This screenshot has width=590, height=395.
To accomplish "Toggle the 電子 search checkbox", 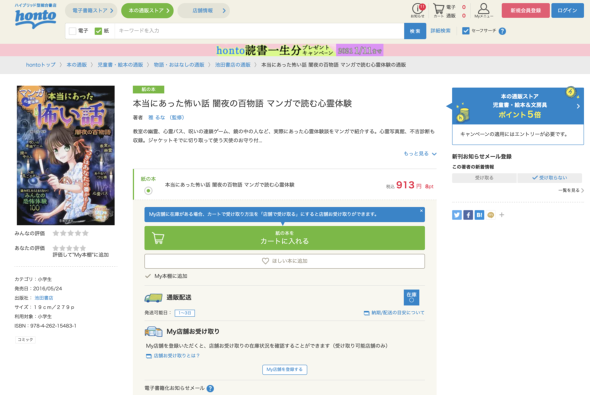I will coord(73,31).
